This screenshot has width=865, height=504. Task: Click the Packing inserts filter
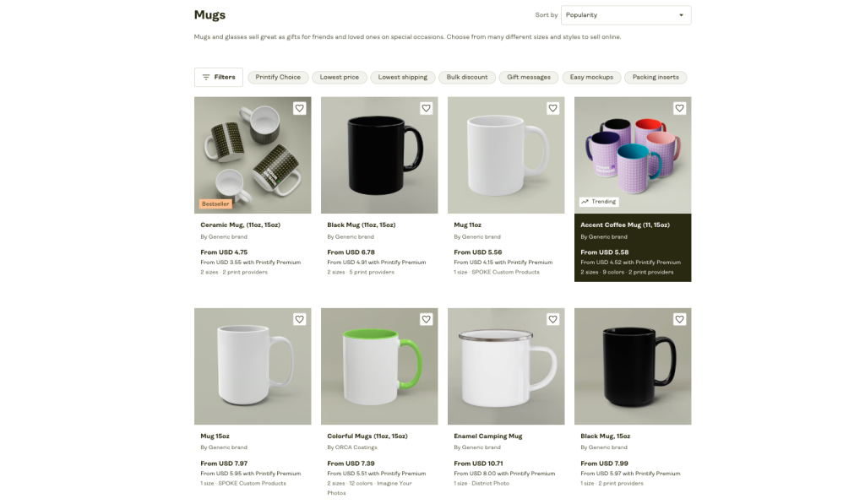tap(656, 77)
